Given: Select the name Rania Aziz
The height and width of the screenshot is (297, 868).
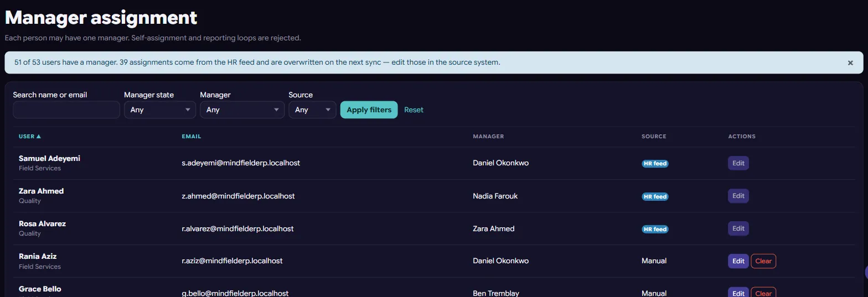Looking at the screenshot, I should coord(38,256).
